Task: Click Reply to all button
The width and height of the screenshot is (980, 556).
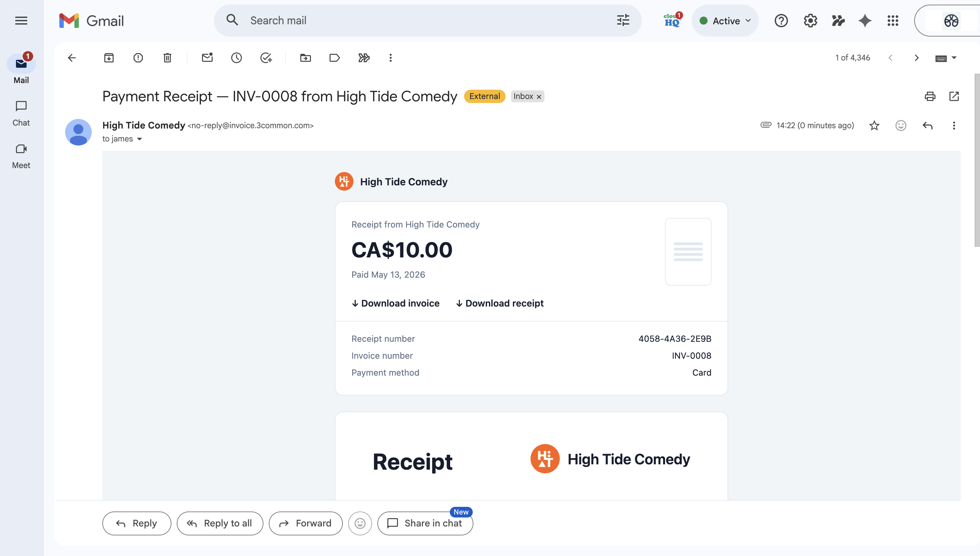Action: pyautogui.click(x=220, y=523)
